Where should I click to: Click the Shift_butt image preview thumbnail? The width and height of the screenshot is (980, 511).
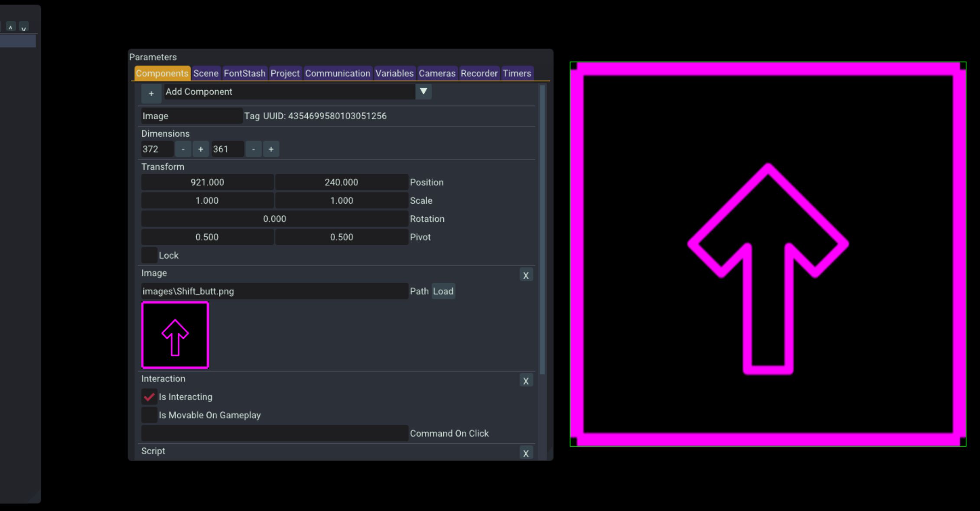click(175, 335)
